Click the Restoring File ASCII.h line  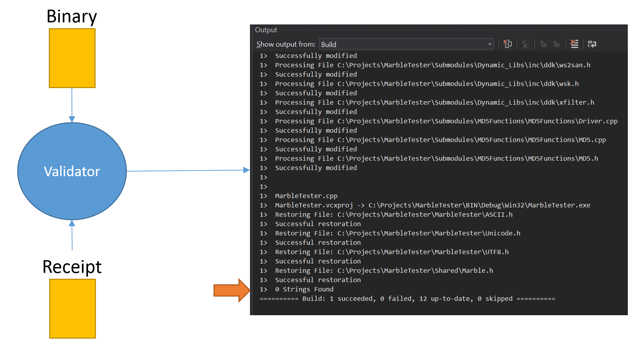tap(394, 214)
